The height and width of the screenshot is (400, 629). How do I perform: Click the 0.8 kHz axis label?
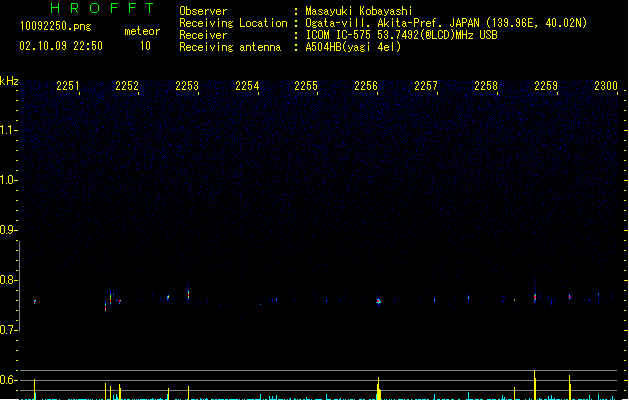click(7, 280)
